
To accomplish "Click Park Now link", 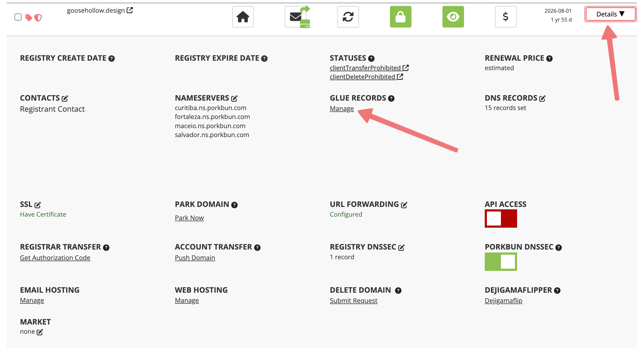I will coord(189,218).
